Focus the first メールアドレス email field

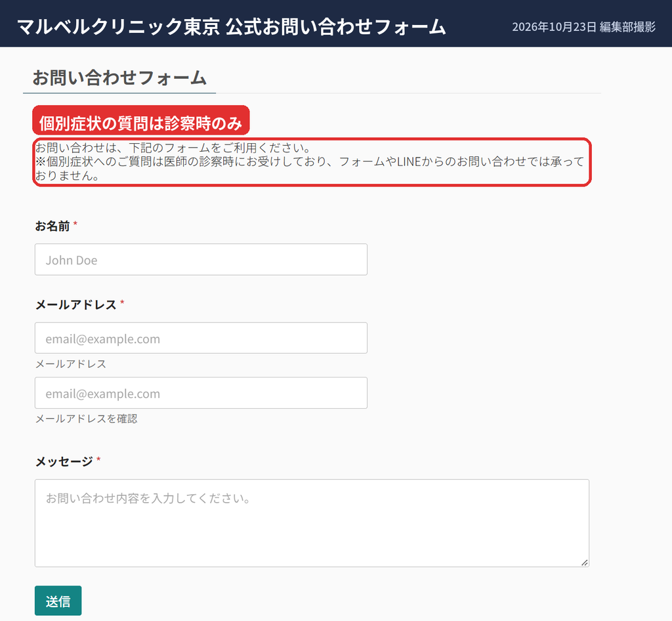(201, 338)
